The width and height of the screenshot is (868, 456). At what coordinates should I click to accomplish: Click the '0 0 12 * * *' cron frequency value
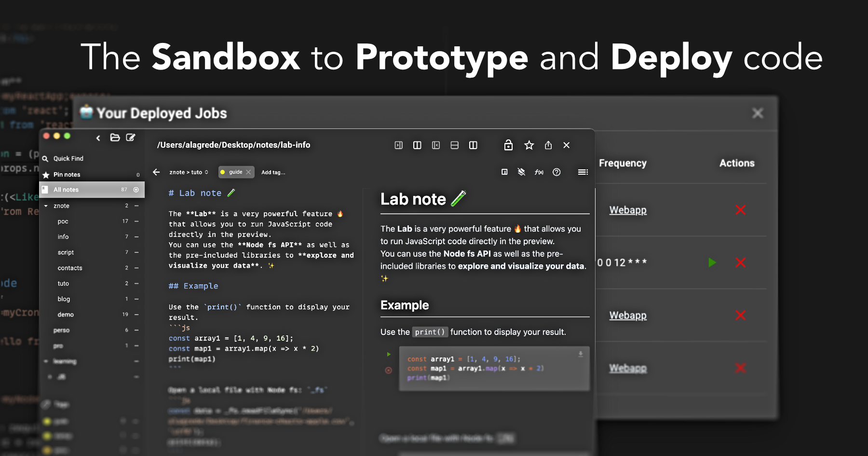pyautogui.click(x=622, y=263)
